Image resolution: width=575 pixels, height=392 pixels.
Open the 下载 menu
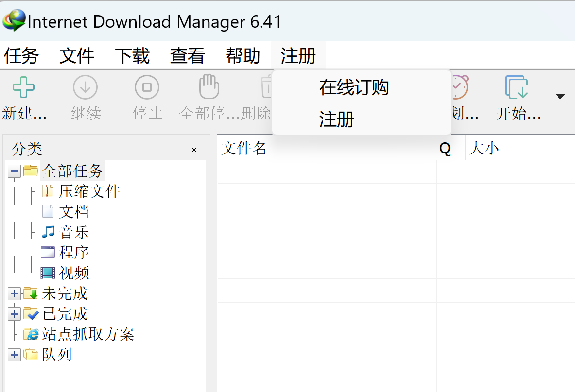(x=132, y=56)
